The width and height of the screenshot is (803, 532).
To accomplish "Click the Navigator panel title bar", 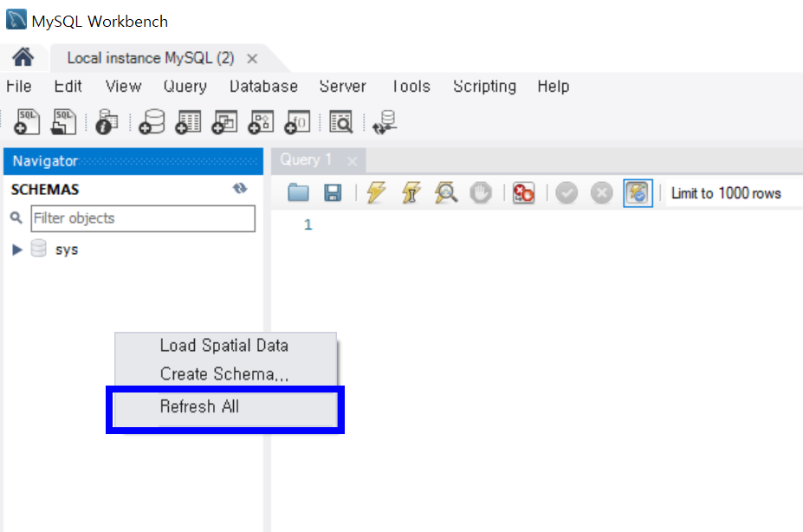I will pyautogui.click(x=133, y=161).
